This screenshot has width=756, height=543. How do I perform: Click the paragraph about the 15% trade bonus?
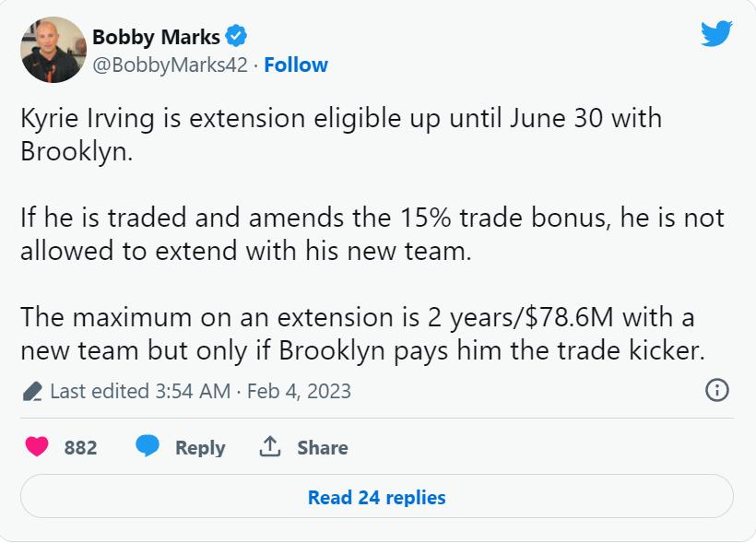(x=372, y=234)
